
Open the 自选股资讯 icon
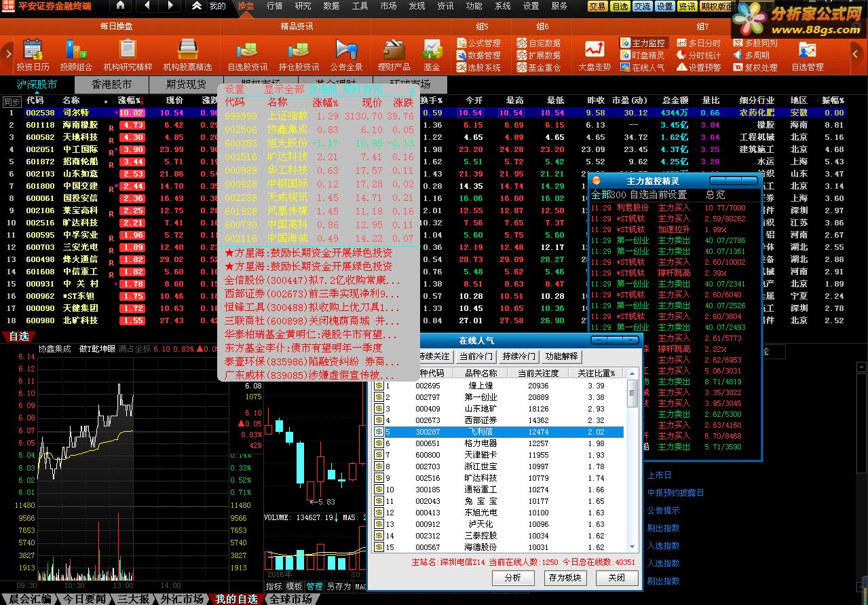pyautogui.click(x=247, y=55)
